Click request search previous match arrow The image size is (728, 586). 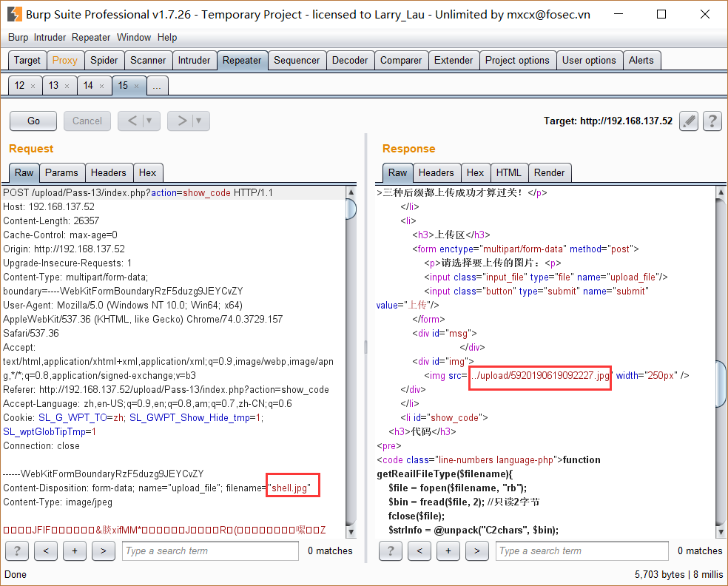[46, 551]
